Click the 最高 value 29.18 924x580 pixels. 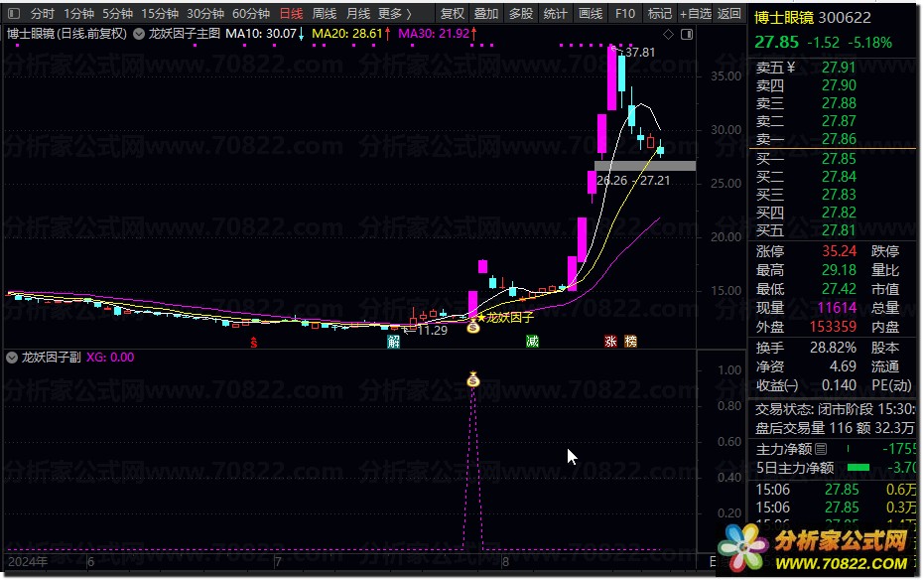pyautogui.click(x=840, y=270)
